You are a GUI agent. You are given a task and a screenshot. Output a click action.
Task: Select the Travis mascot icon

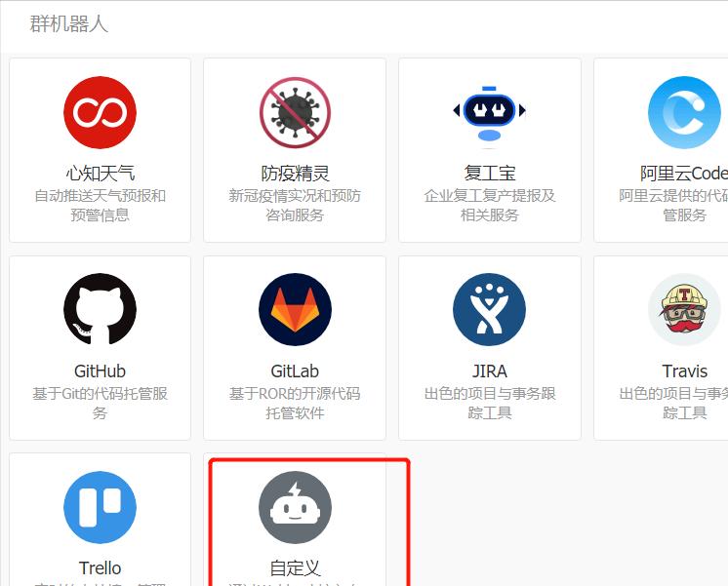(x=684, y=309)
